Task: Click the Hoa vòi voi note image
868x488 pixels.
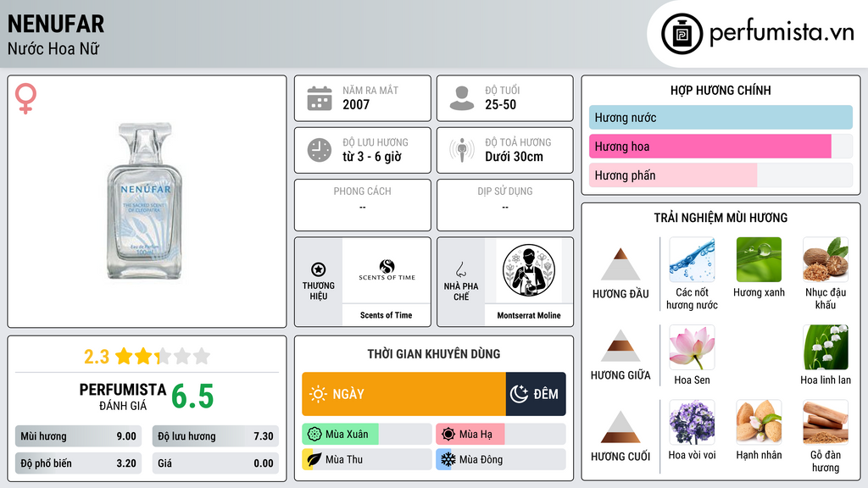Action: (x=692, y=423)
